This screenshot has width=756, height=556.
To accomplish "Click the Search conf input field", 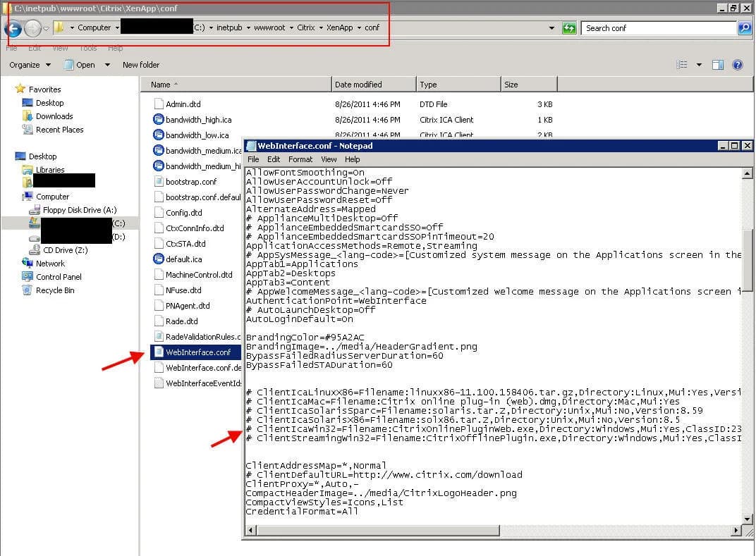I will 659,28.
